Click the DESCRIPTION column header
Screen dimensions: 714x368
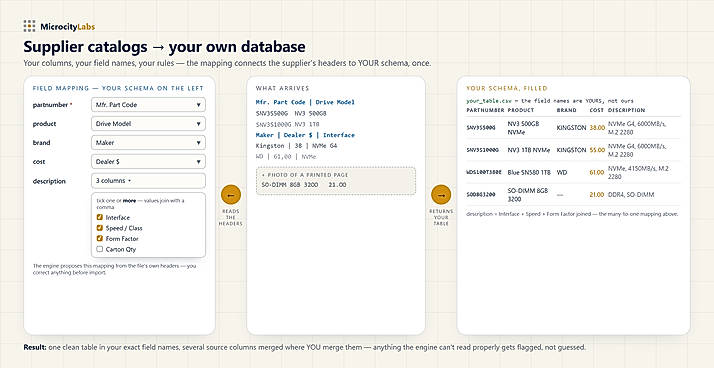(626, 110)
